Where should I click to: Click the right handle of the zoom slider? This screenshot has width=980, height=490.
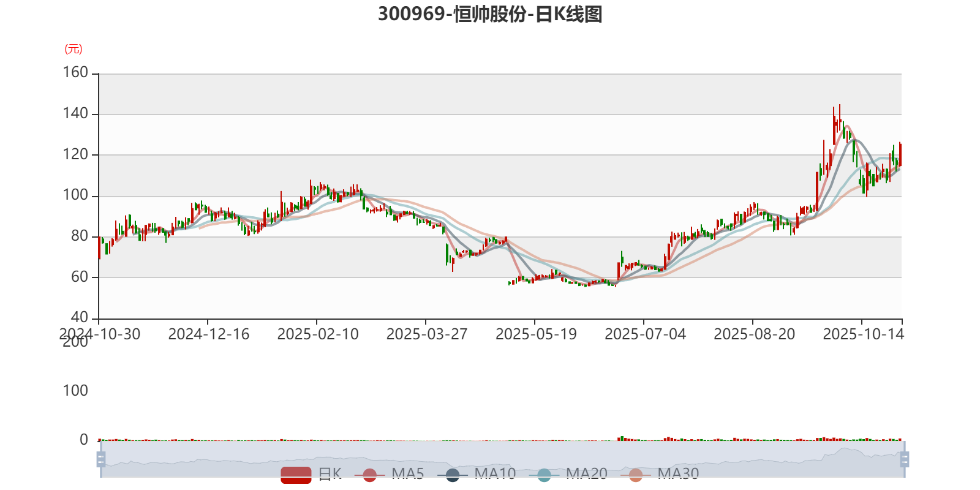(904, 459)
